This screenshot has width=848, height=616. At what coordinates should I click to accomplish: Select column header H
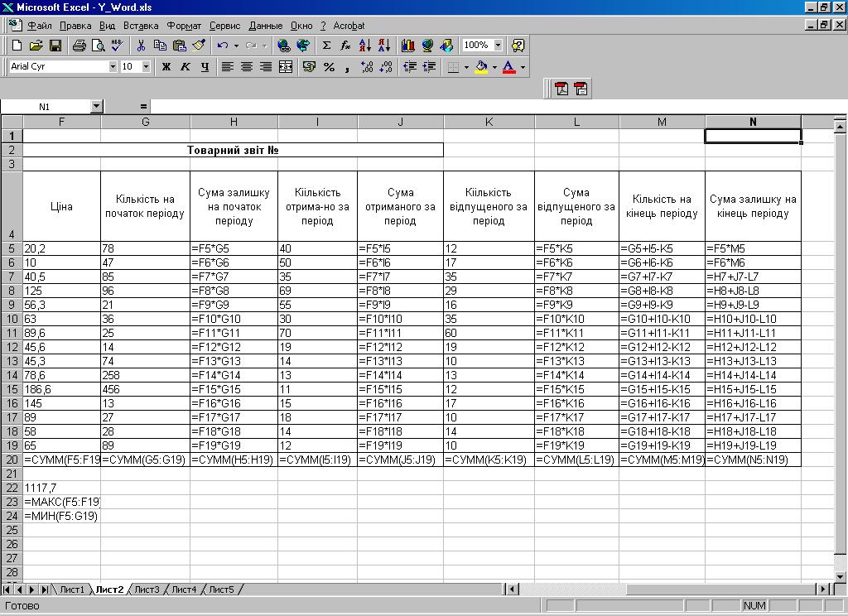(234, 122)
